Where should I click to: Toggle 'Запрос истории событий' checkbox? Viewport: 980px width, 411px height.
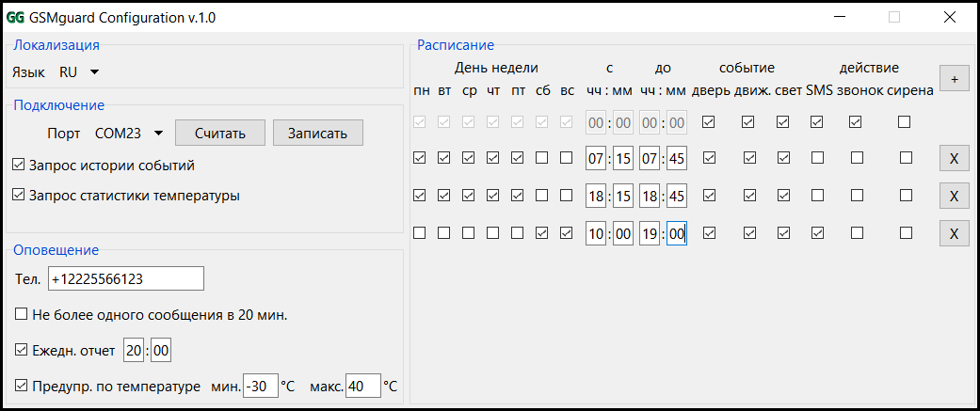point(20,166)
